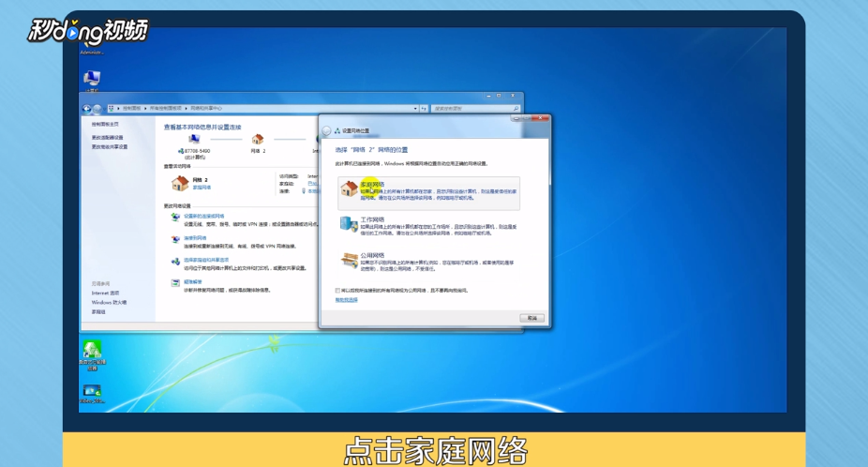Image resolution: width=868 pixels, height=467 pixels.
Task: Click the control panel icon in address bar
Action: (111, 109)
